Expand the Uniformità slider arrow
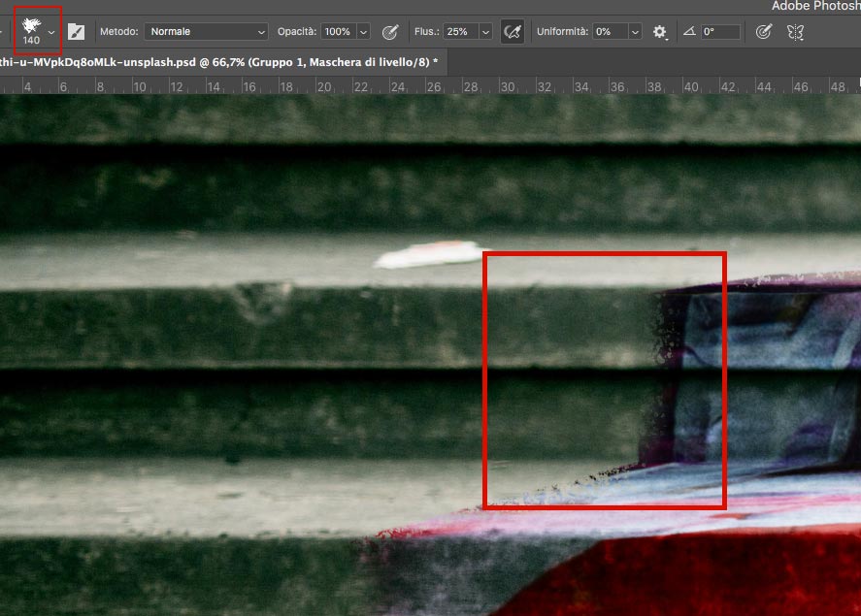 coord(636,32)
